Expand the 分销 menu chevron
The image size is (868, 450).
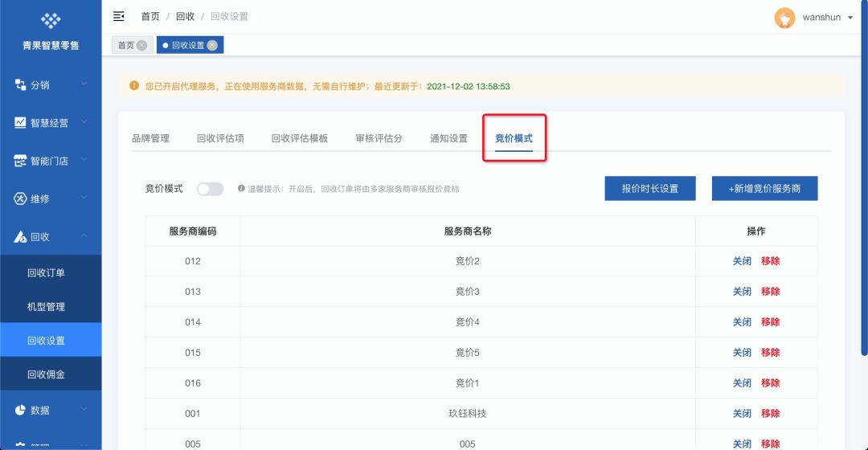pos(84,84)
